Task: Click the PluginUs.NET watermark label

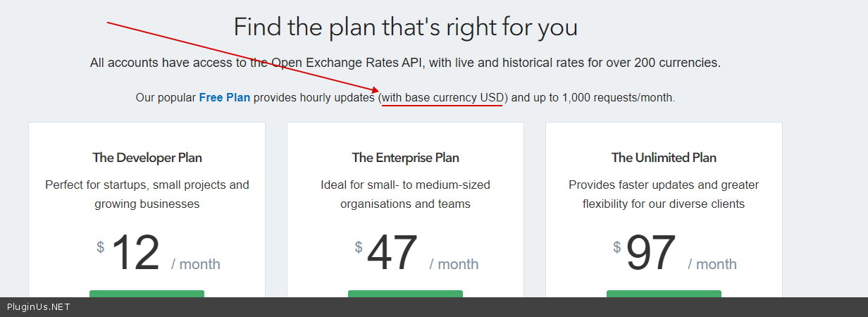Action: pos(38,307)
